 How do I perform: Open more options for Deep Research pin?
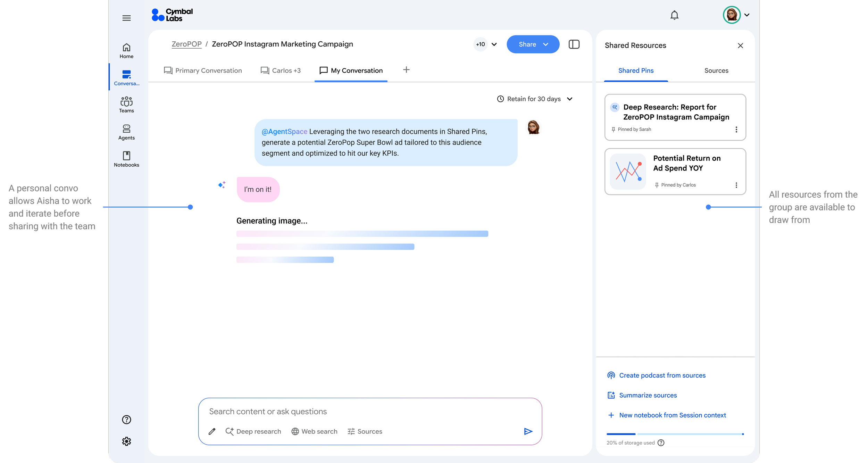[736, 130]
